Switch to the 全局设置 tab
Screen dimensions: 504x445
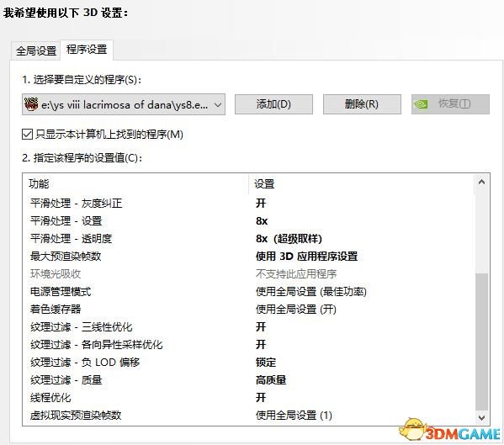[x=36, y=50]
